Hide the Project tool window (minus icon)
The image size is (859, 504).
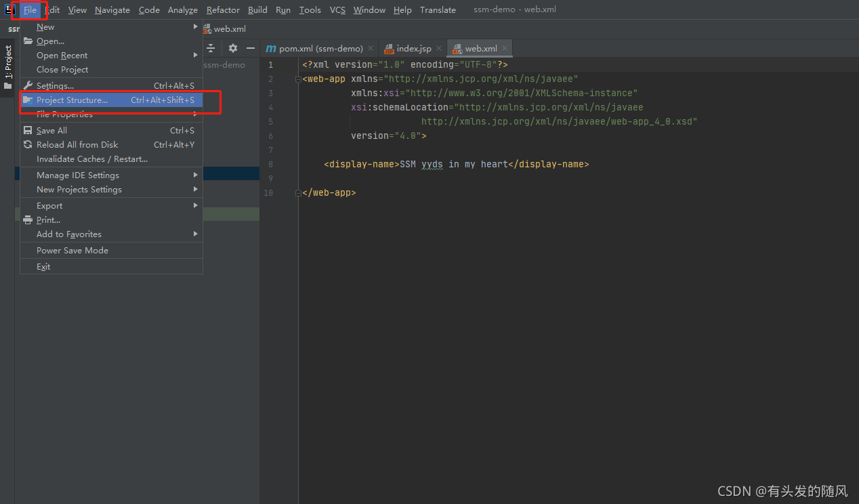tap(251, 48)
